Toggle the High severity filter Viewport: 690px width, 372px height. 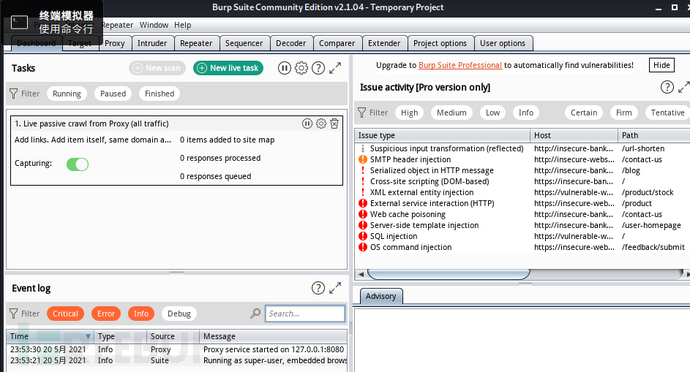pos(409,113)
